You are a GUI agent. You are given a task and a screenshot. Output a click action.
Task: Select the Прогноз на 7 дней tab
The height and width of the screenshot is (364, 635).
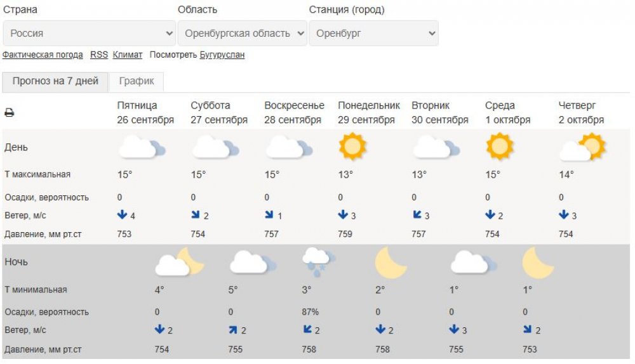[55, 81]
